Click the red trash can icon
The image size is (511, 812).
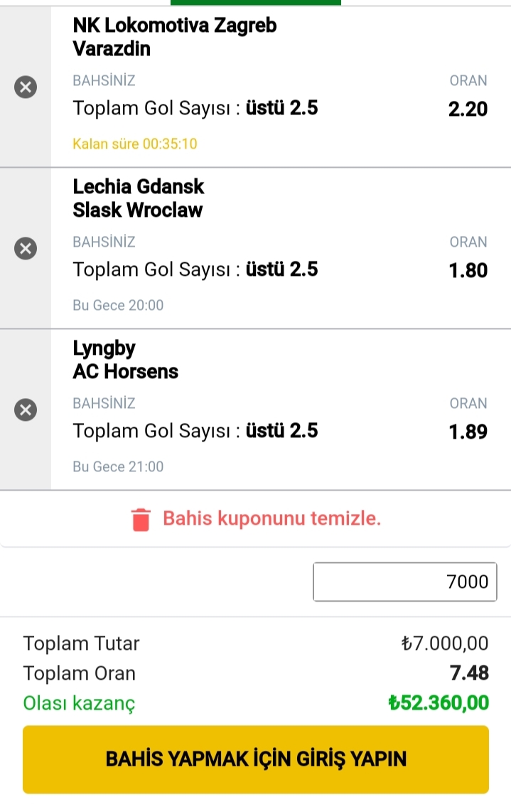pyautogui.click(x=140, y=520)
